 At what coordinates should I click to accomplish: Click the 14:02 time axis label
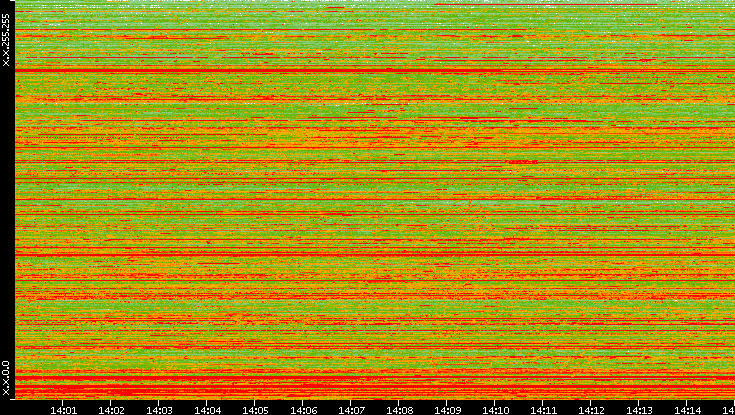[x=111, y=410]
